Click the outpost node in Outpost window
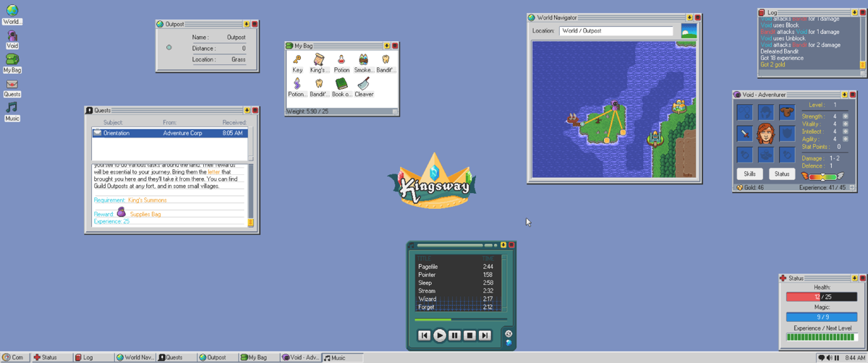 click(x=169, y=48)
